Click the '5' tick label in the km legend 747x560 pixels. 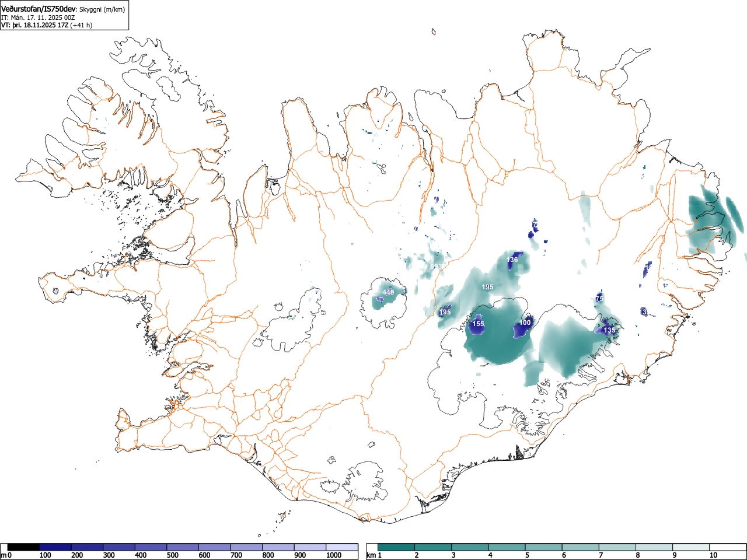point(526,555)
